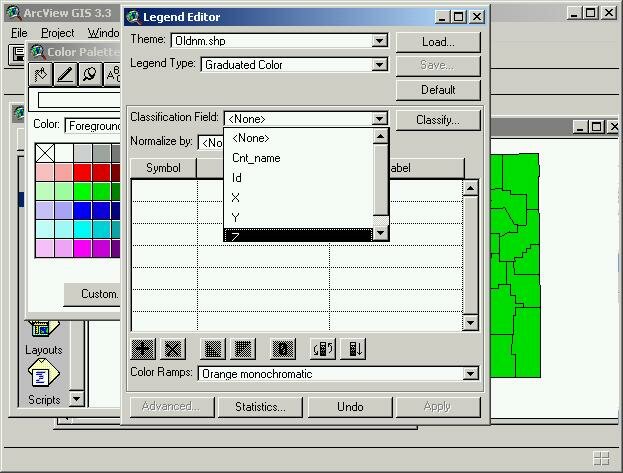
Task: Open the Project menu
Action: [58, 33]
